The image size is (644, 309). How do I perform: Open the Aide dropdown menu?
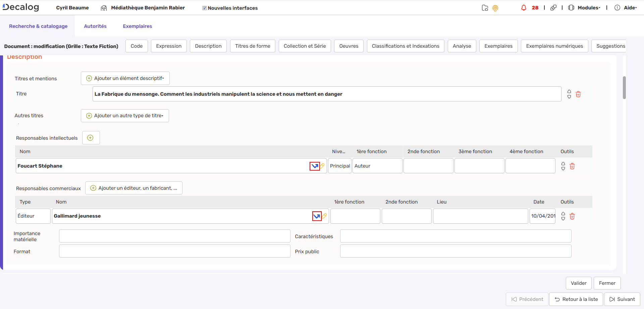[x=630, y=7]
